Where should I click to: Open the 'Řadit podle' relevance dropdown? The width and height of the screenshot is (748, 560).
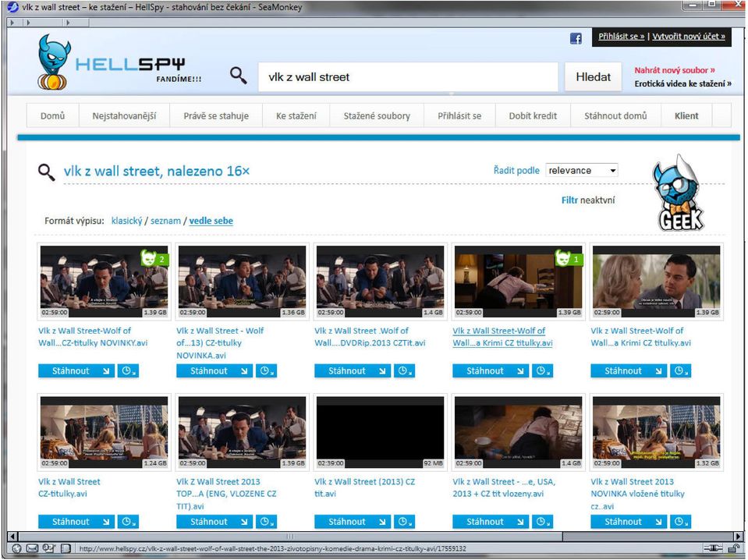(x=582, y=170)
